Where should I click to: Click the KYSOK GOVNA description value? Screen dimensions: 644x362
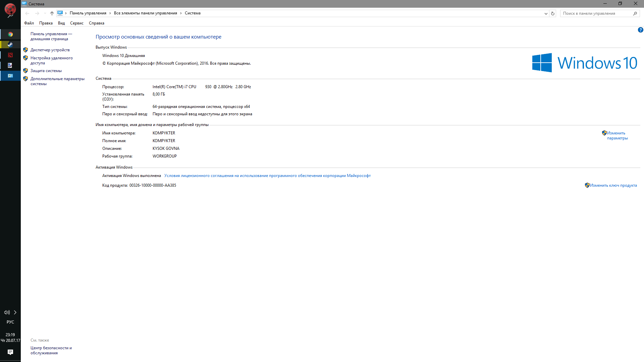166,148
